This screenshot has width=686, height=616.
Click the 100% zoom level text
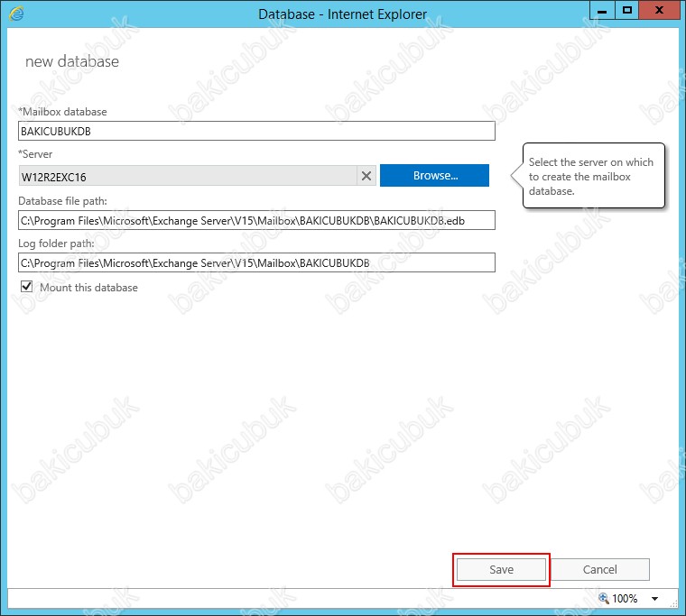tap(625, 599)
